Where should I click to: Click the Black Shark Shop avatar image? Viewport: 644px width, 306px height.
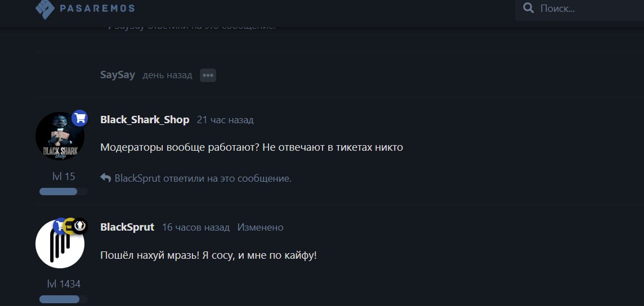(60, 136)
